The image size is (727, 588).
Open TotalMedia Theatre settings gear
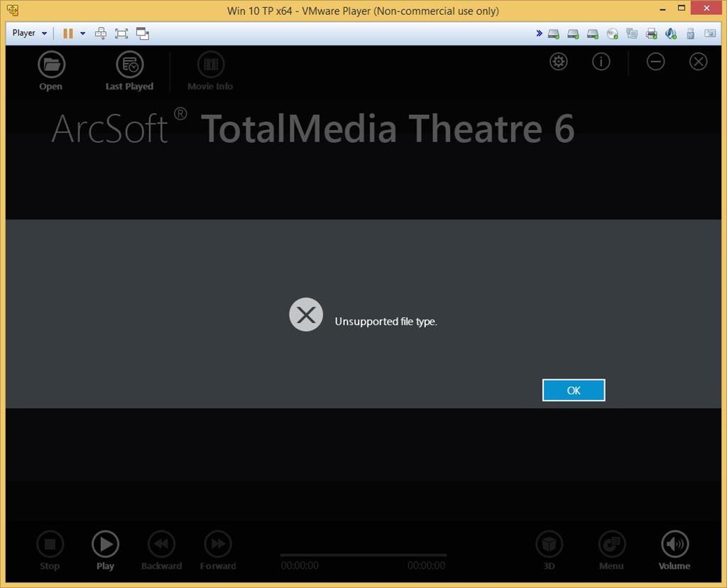click(558, 62)
